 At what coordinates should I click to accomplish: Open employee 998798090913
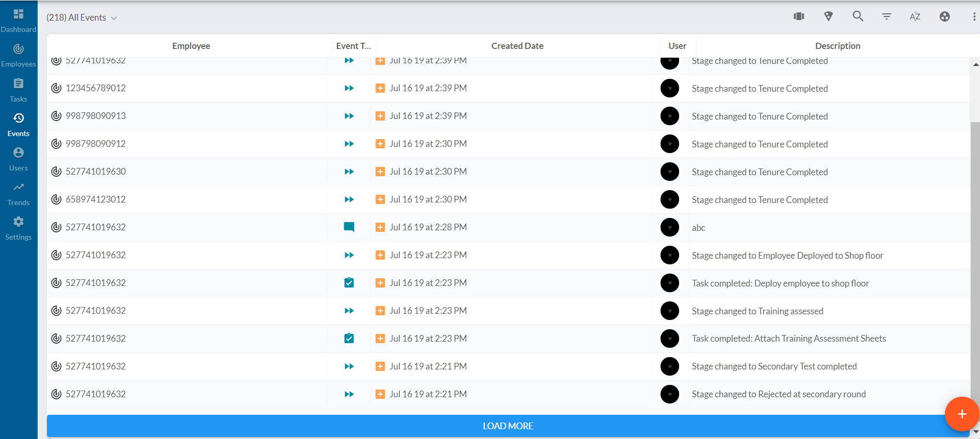[95, 116]
